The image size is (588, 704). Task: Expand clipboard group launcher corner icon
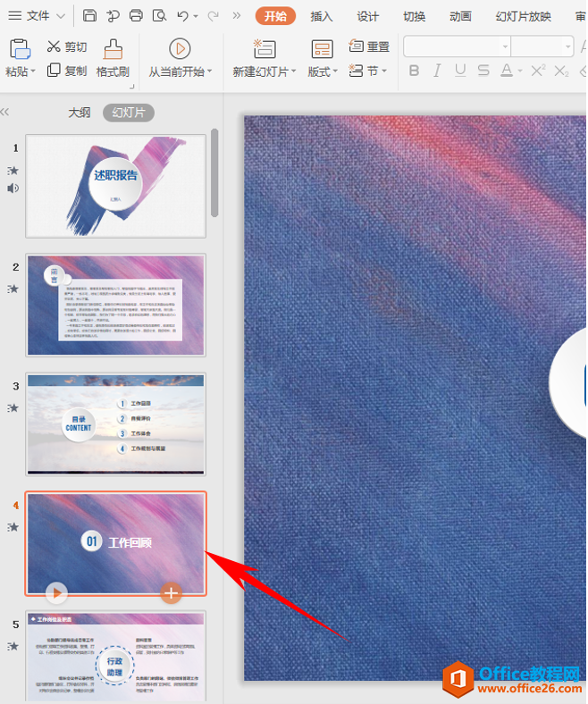point(132,86)
